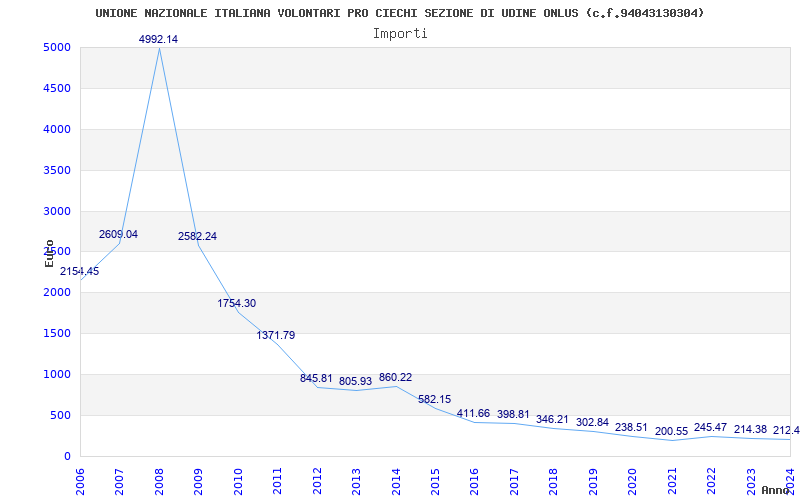Click the 245.47 data label
The image size is (800, 500).
[x=710, y=428]
